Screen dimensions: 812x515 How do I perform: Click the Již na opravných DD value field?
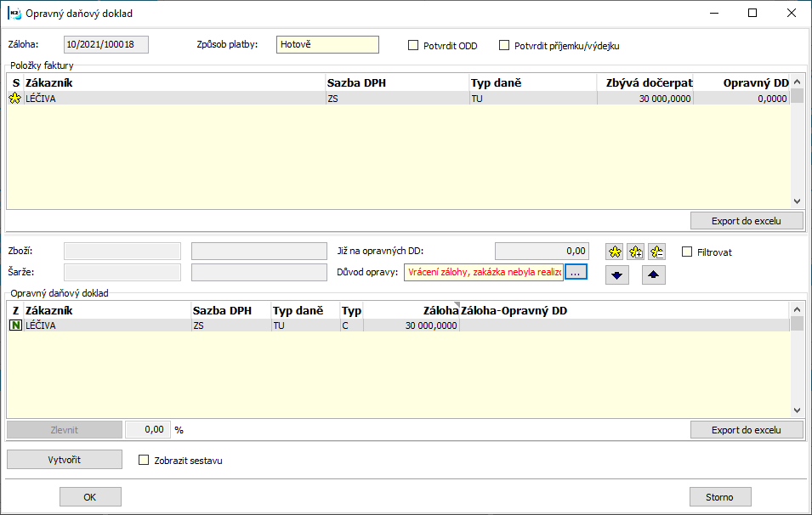pyautogui.click(x=542, y=251)
